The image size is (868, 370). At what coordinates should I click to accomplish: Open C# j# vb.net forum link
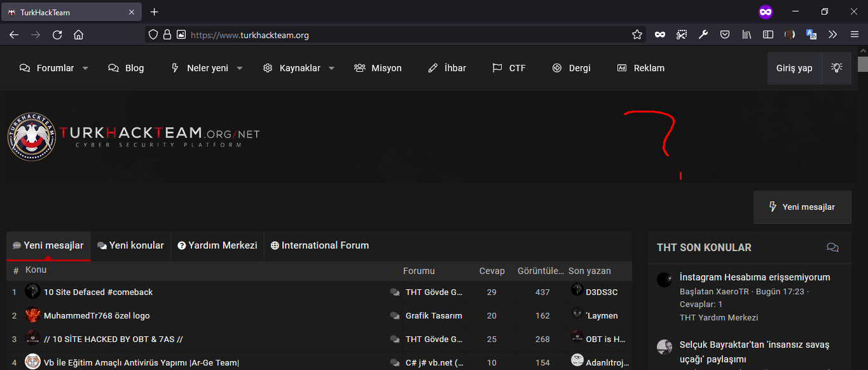434,362
